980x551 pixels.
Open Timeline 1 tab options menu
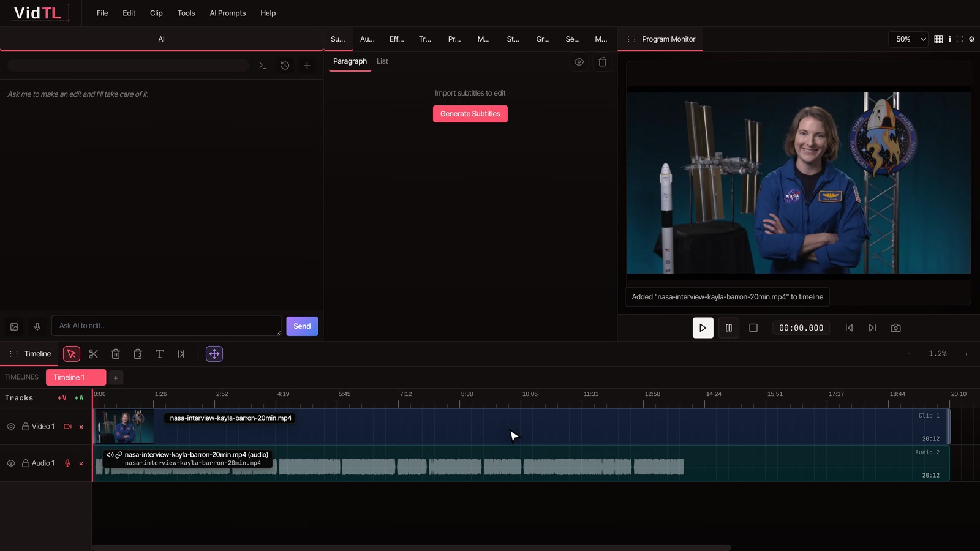[99, 378]
